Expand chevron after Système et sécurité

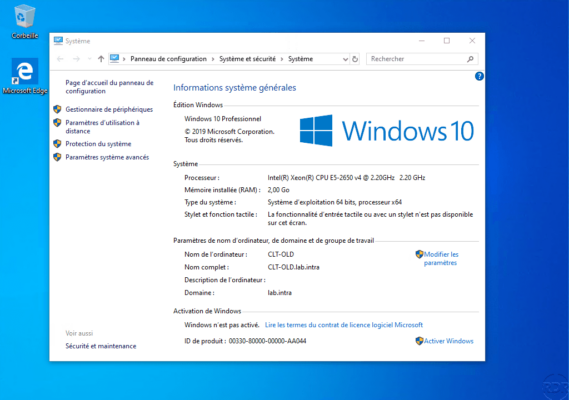282,59
